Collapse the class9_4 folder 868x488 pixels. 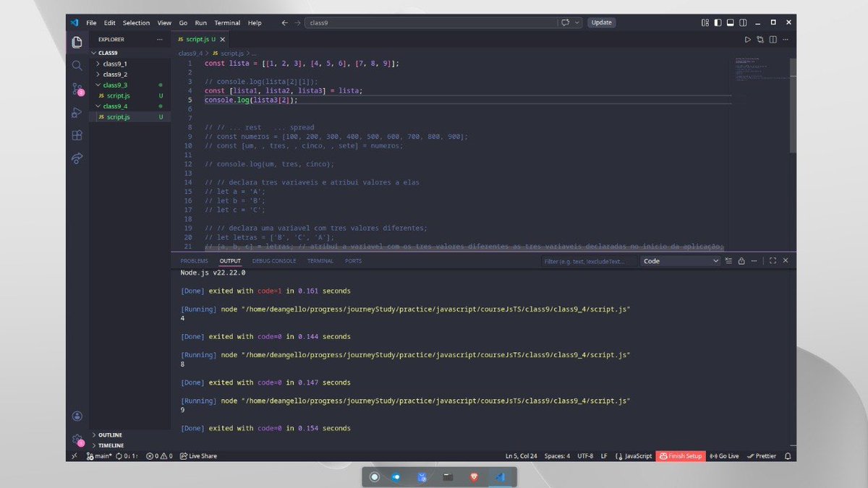129,106
